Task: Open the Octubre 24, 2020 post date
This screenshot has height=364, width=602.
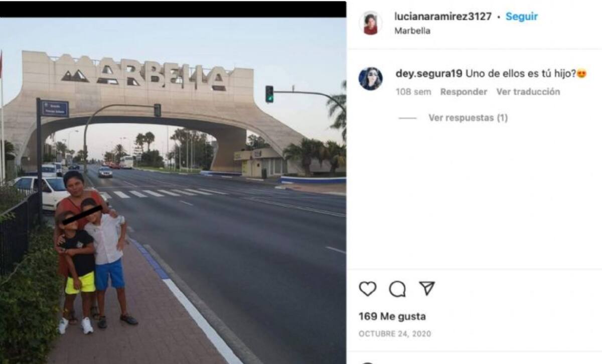Action: click(395, 334)
